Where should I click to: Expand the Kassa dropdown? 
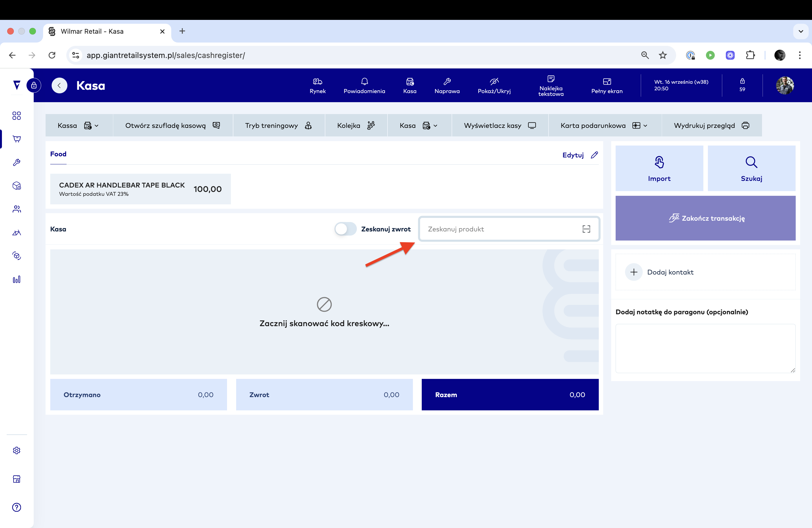79,125
